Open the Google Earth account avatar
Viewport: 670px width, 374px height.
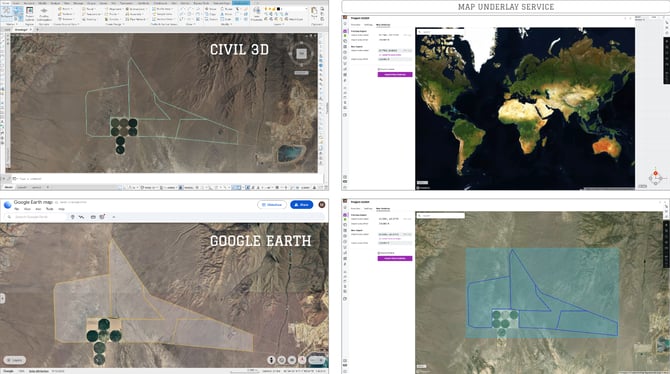tap(322, 205)
